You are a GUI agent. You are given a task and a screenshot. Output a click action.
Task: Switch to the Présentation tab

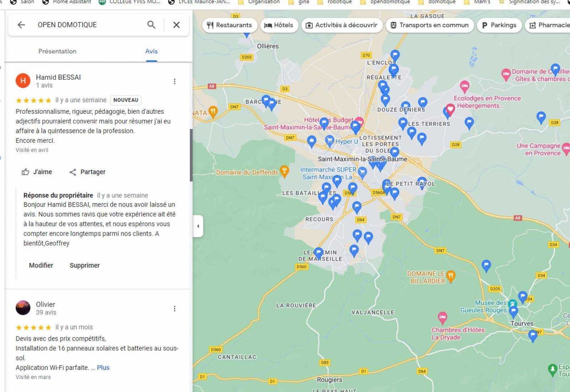coord(57,51)
